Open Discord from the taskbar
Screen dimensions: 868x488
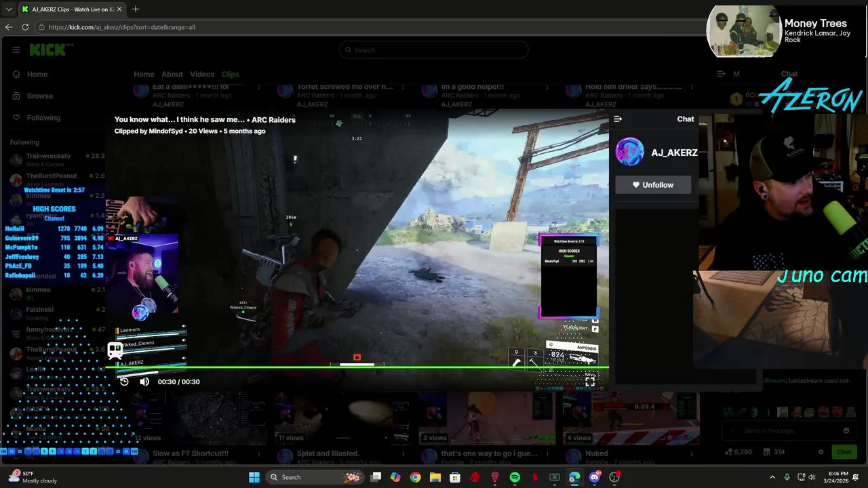pos(595,477)
